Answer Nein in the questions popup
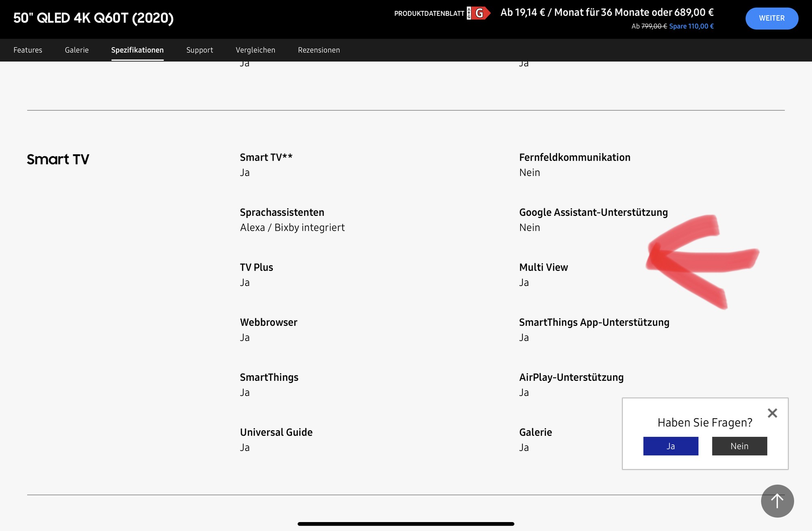The image size is (812, 531). (739, 446)
